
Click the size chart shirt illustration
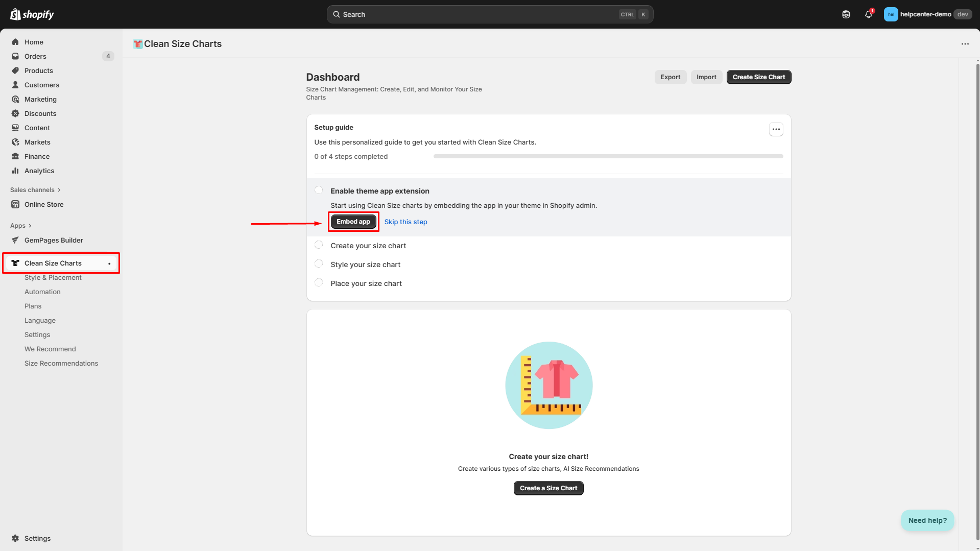pos(549,385)
